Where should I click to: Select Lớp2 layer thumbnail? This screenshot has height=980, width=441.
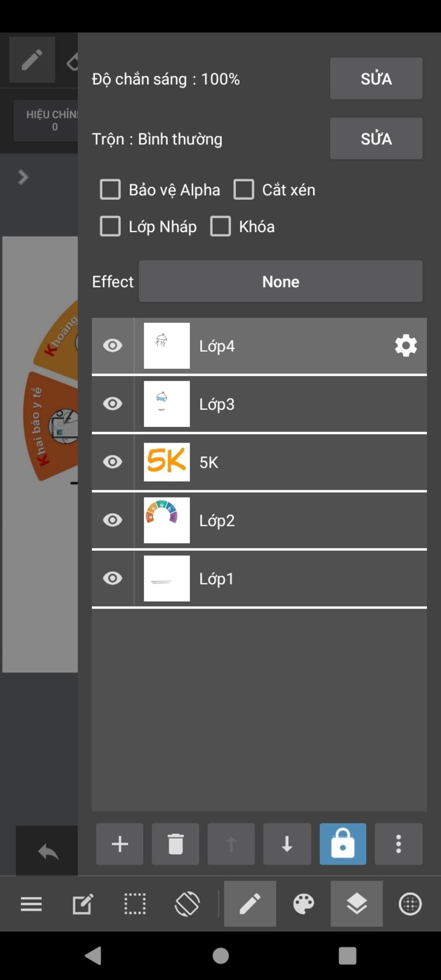click(x=167, y=520)
